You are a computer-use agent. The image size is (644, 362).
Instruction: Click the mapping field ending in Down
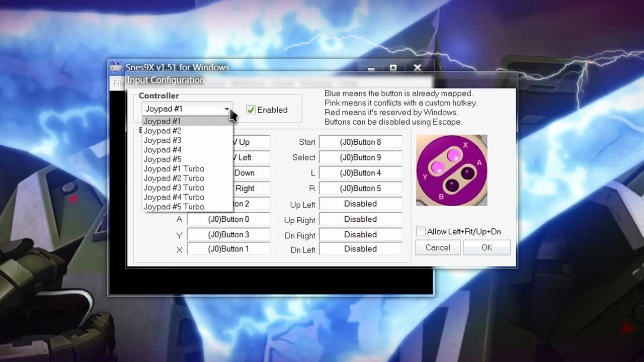click(252, 173)
